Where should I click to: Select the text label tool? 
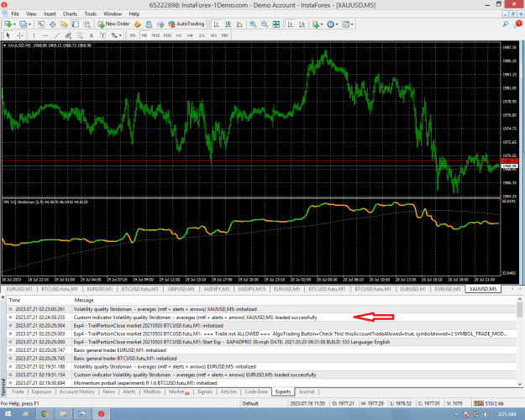(102, 35)
